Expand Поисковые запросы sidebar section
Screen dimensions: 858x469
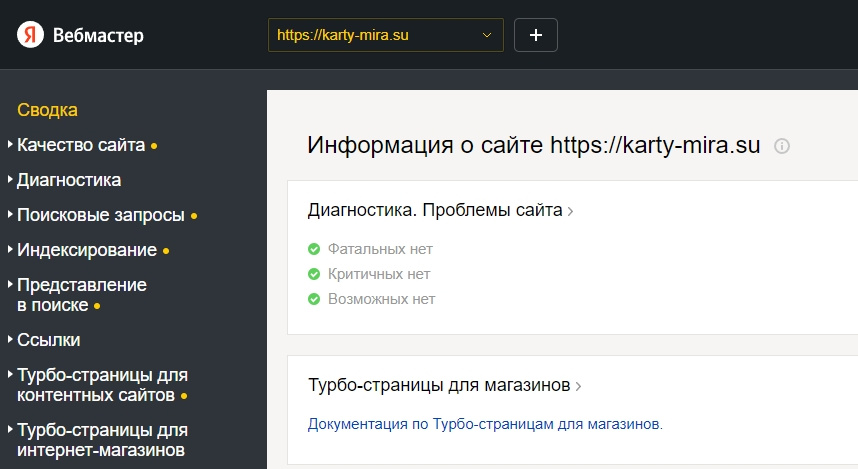pyautogui.click(x=100, y=215)
